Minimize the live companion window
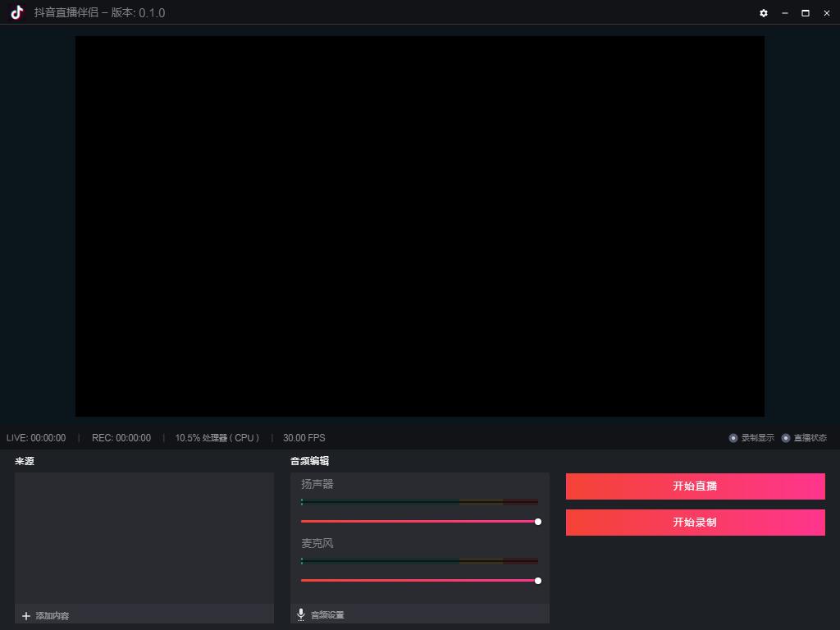 coord(785,13)
